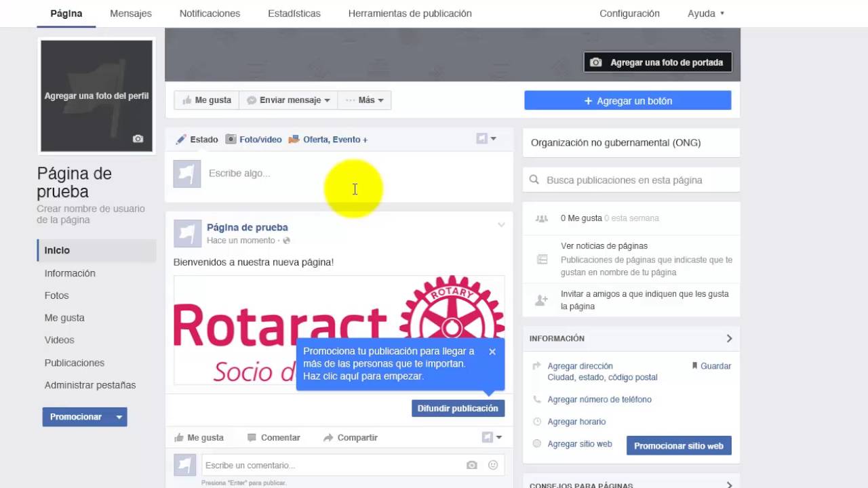Image resolution: width=868 pixels, height=488 pixels.
Task: Click the Página de prueba post avatar
Action: (x=187, y=233)
